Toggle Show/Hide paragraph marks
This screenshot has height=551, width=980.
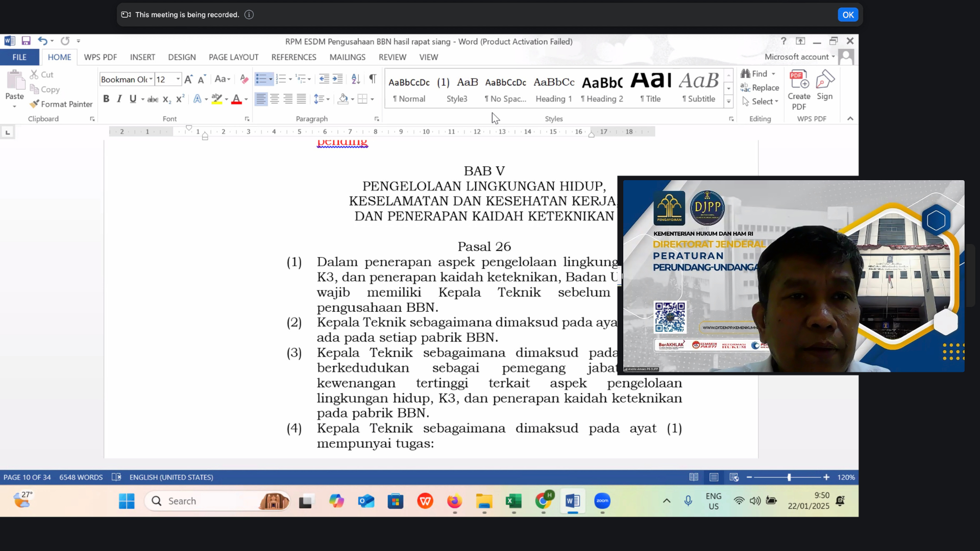click(373, 79)
